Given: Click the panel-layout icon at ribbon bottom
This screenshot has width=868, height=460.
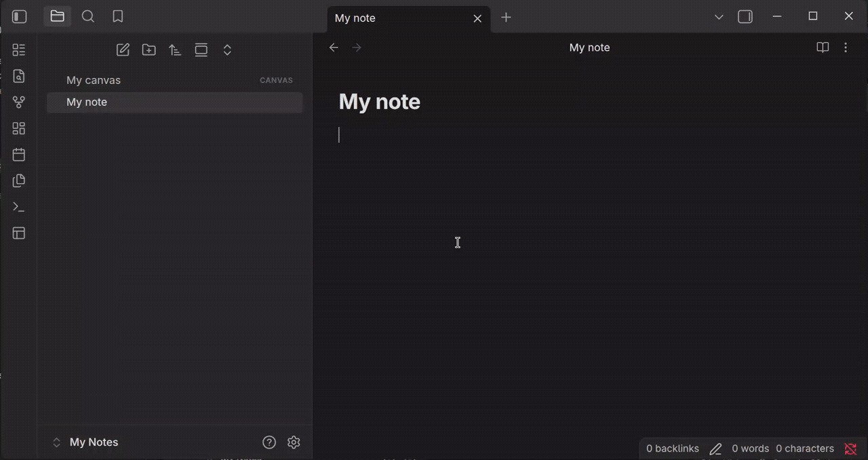Looking at the screenshot, I should click(x=19, y=233).
